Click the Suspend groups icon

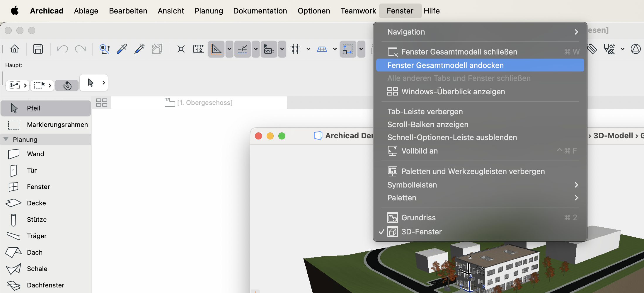[x=181, y=49]
